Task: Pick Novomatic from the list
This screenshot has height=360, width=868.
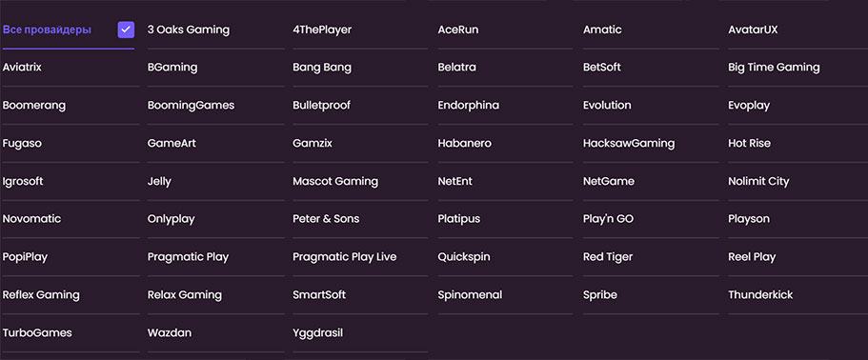Action: 31,219
